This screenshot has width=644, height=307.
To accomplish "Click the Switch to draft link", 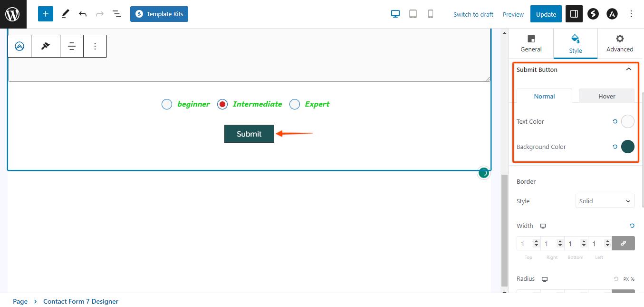I will pos(473,14).
